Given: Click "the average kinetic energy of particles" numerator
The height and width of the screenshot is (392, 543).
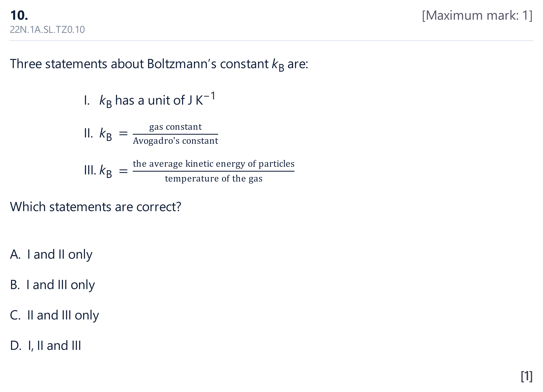Looking at the screenshot, I should (x=214, y=164).
